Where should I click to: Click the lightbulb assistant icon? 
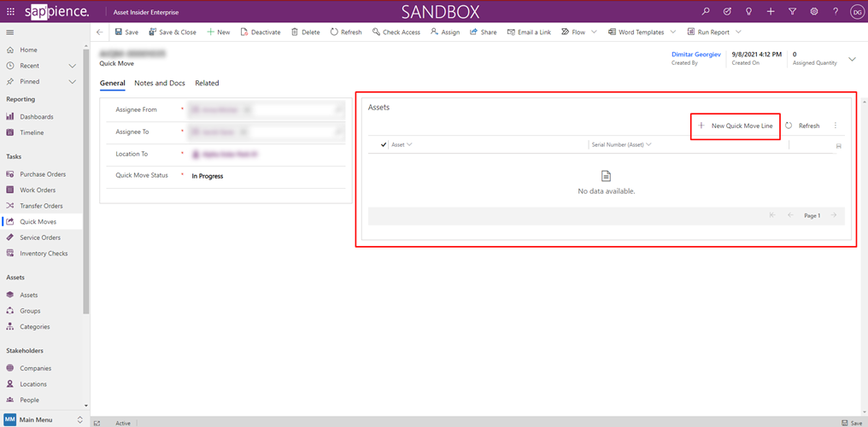pos(749,12)
